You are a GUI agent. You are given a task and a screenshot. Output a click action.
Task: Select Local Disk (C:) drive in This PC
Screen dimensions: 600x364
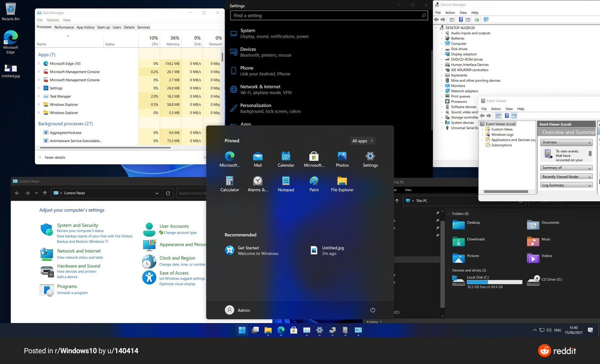[x=487, y=282]
